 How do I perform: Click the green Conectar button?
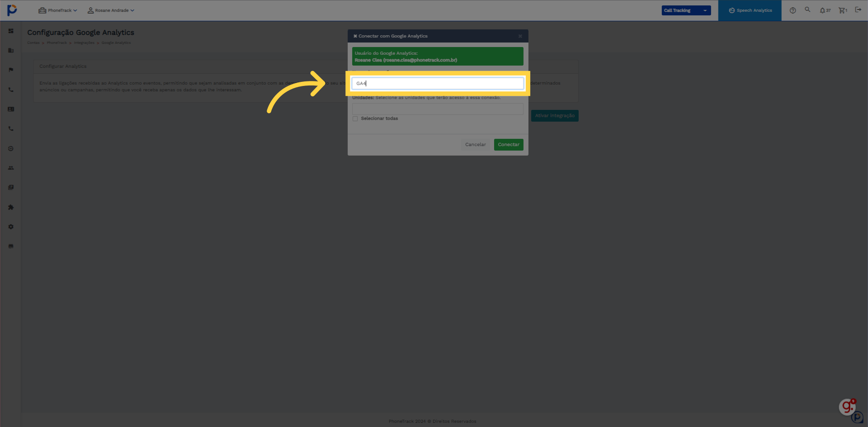[509, 145]
